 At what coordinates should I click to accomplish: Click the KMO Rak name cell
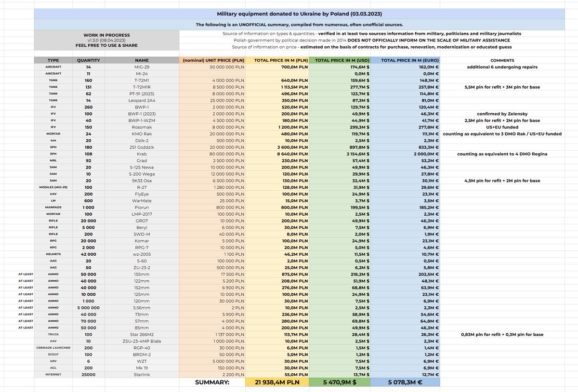[x=142, y=134]
